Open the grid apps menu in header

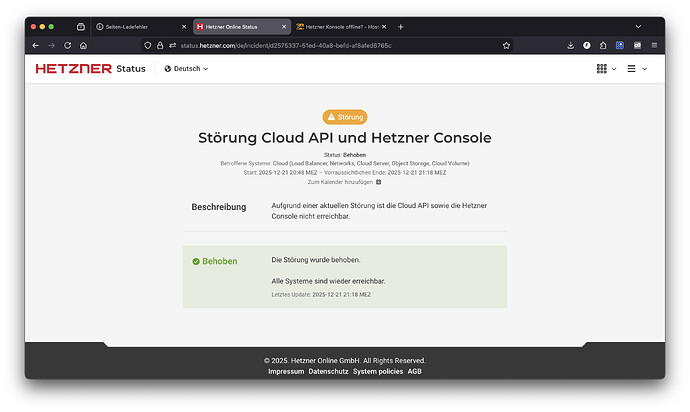point(606,69)
